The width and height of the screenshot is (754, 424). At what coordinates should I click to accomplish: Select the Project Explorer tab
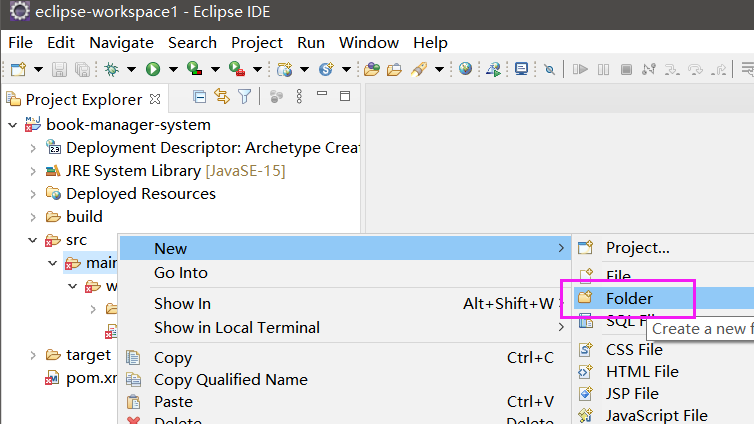coord(84,100)
